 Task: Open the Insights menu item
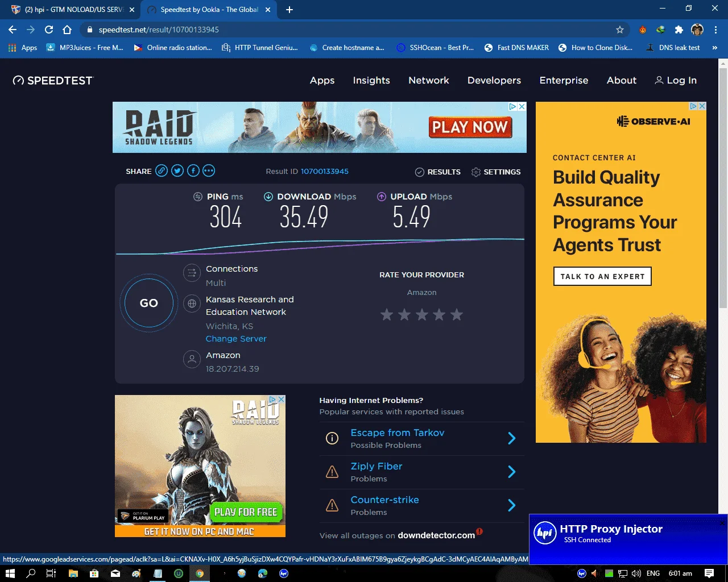[371, 81]
